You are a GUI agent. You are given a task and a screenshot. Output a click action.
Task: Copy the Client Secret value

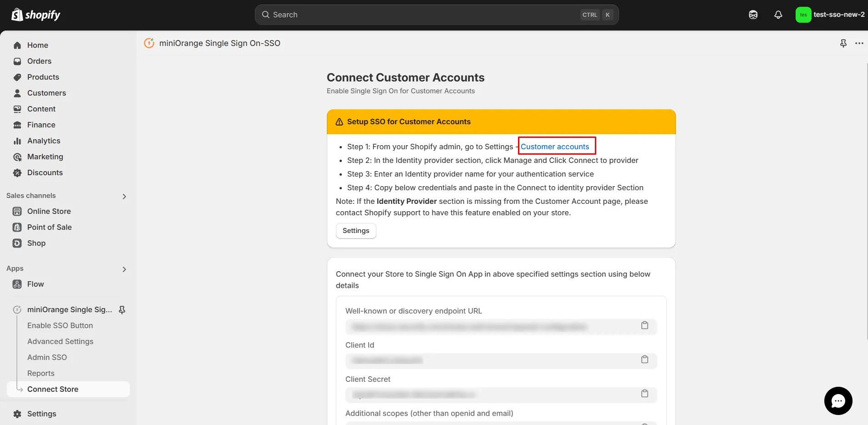pyautogui.click(x=645, y=394)
